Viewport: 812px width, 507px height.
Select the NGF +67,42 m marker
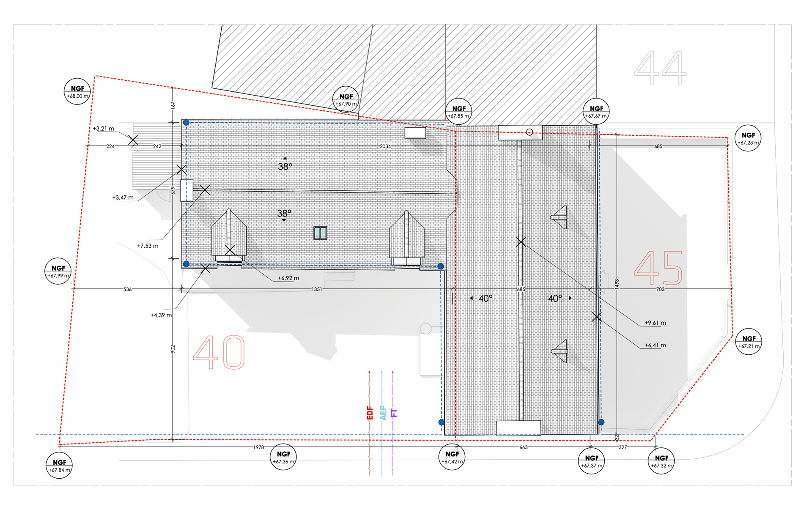click(452, 457)
